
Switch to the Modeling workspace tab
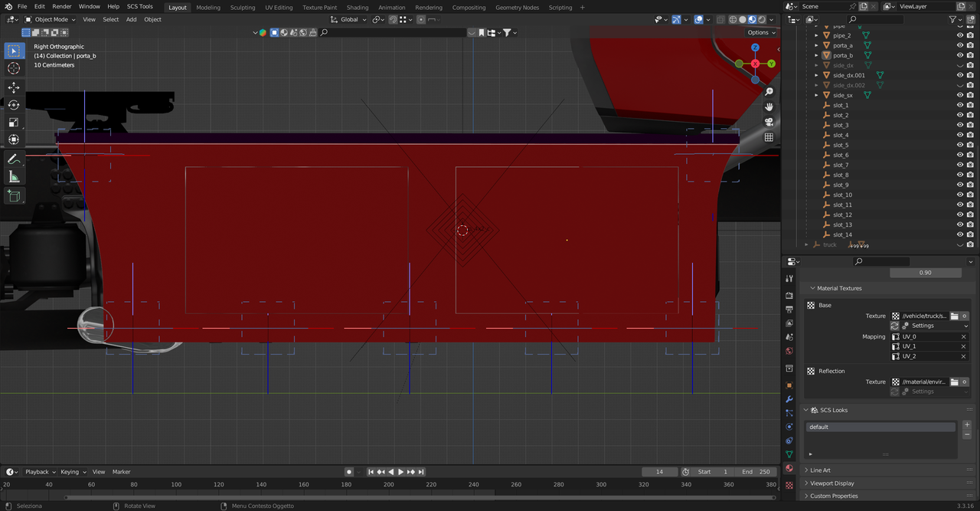[x=207, y=7]
